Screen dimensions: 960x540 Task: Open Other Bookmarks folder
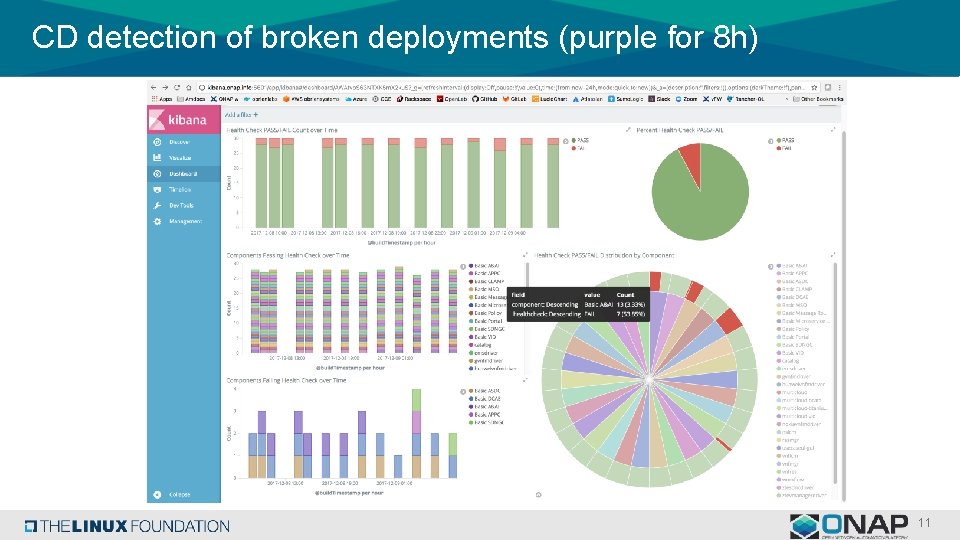pos(818,99)
